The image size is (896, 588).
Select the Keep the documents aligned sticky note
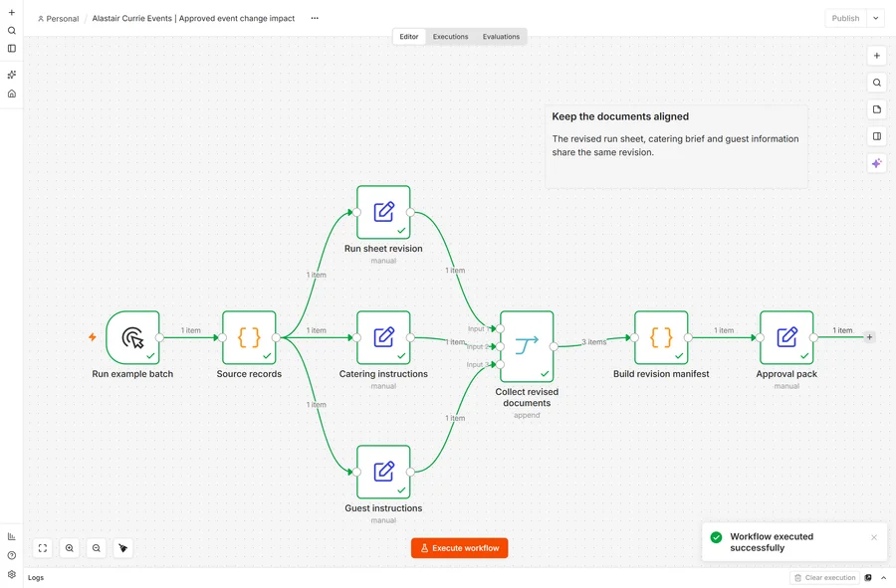click(677, 146)
